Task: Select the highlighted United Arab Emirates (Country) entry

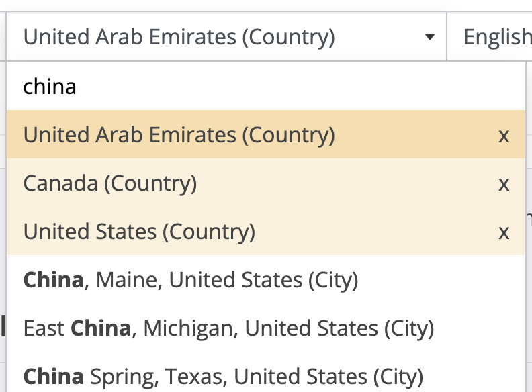Action: point(179,136)
